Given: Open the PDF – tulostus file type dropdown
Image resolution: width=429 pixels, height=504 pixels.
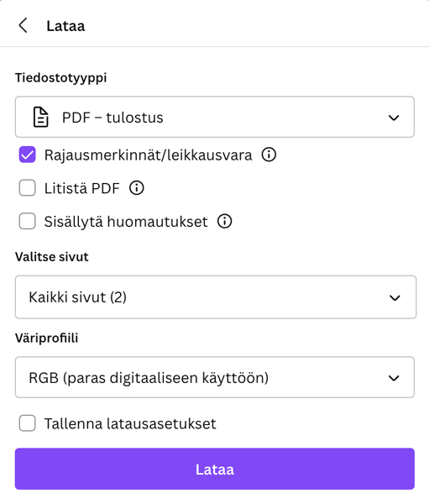Looking at the screenshot, I should coord(215,117).
